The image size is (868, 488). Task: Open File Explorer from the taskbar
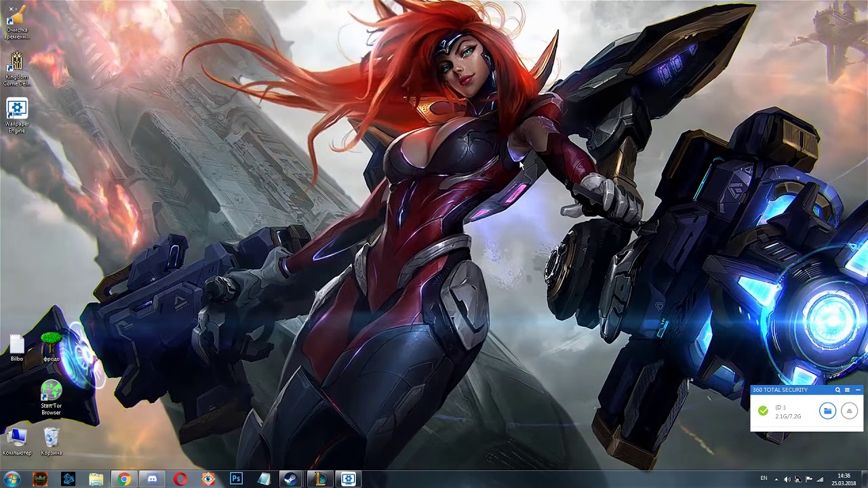pos(96,479)
